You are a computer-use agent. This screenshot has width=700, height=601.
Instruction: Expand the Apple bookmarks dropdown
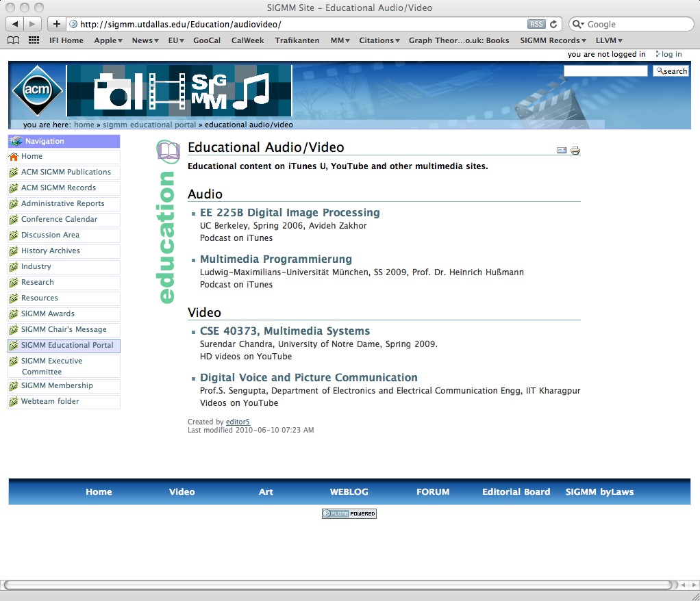(x=108, y=40)
